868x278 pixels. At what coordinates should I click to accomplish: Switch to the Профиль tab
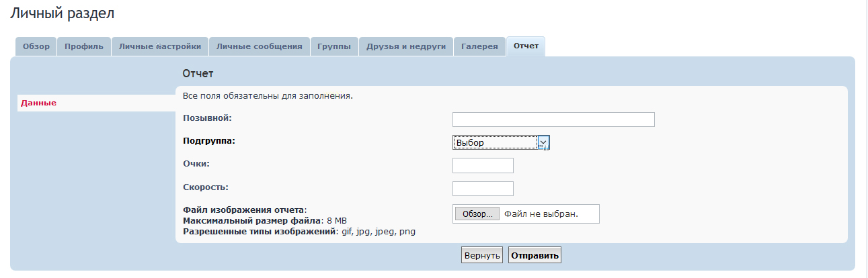coord(84,47)
